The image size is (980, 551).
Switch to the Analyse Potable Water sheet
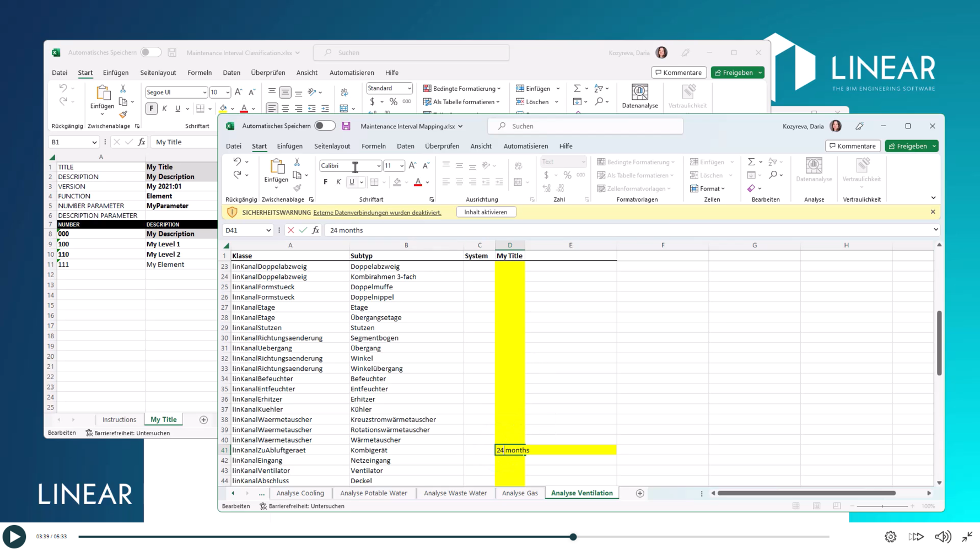tap(374, 493)
